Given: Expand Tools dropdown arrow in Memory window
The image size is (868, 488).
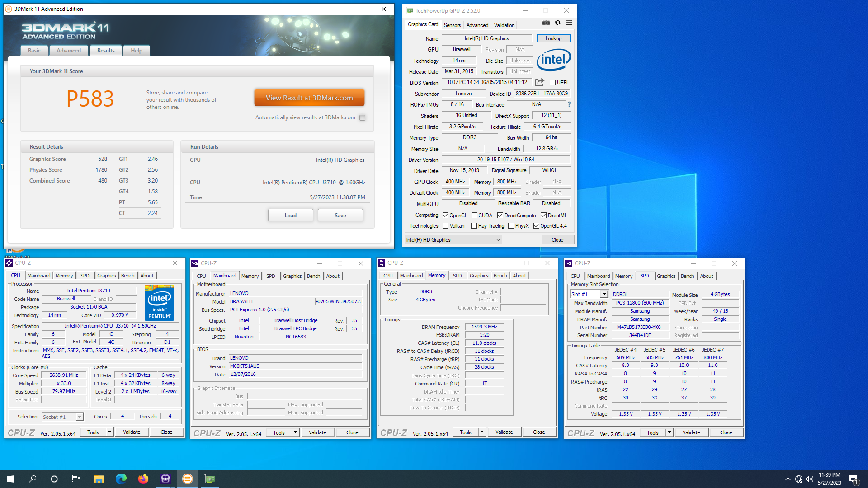Looking at the screenshot, I should tap(482, 432).
